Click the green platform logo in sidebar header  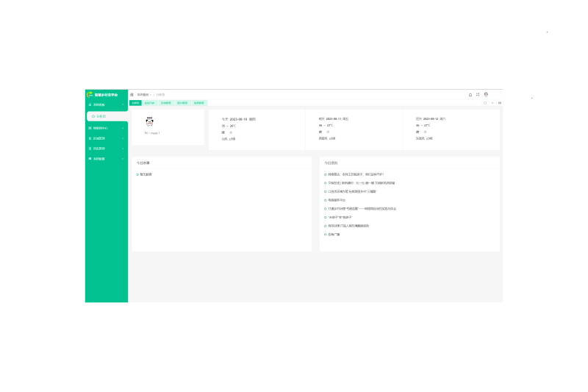90,95
